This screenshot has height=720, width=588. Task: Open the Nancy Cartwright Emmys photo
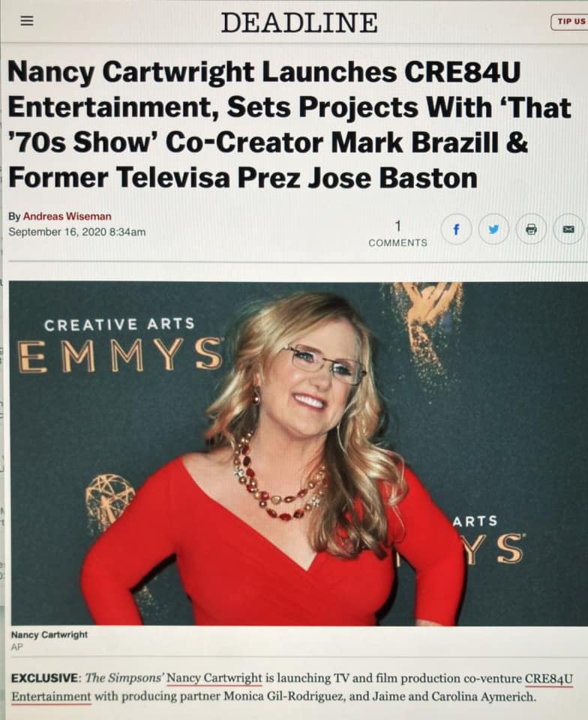[x=298, y=453]
